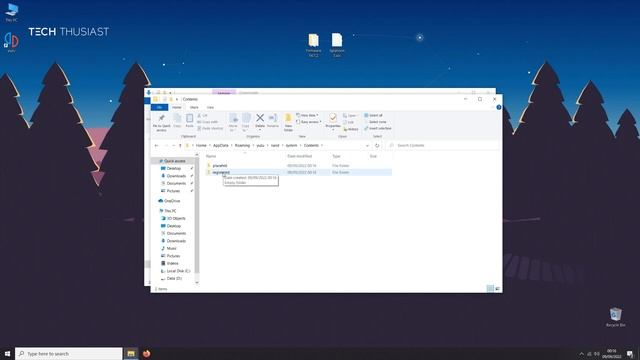Switch to the Home ribbon tab
The height and width of the screenshot is (360, 640).
[x=177, y=107]
